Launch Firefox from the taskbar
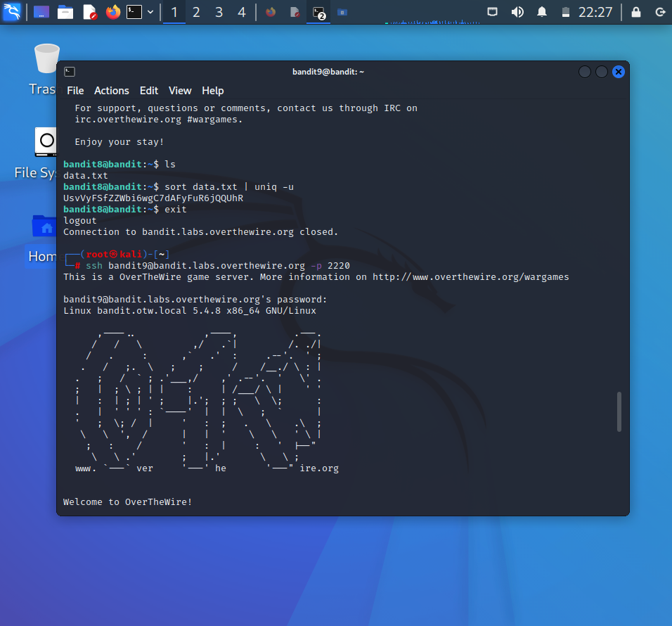This screenshot has height=626, width=672. tap(112, 12)
